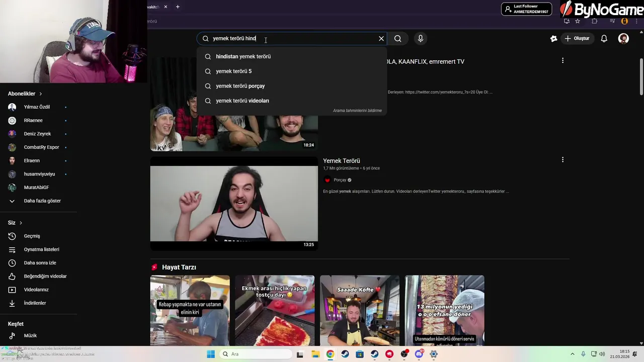Start voice search with the microphone icon

click(x=421, y=38)
